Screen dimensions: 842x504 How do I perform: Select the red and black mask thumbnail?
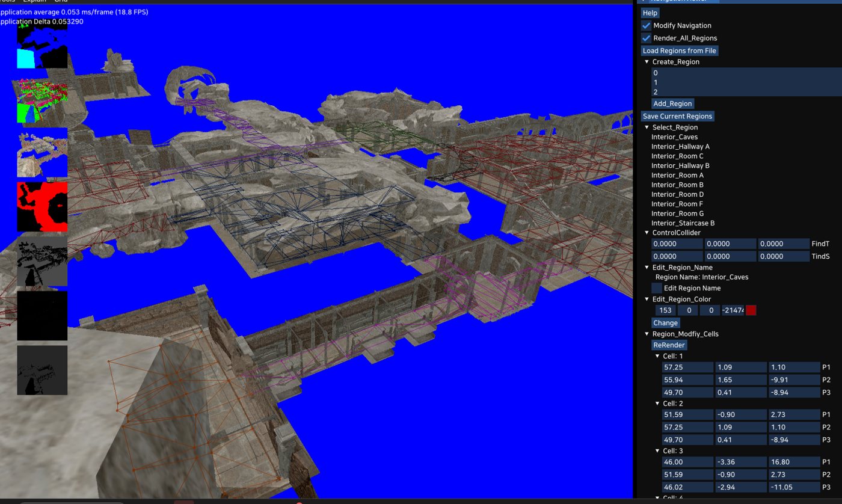42,207
